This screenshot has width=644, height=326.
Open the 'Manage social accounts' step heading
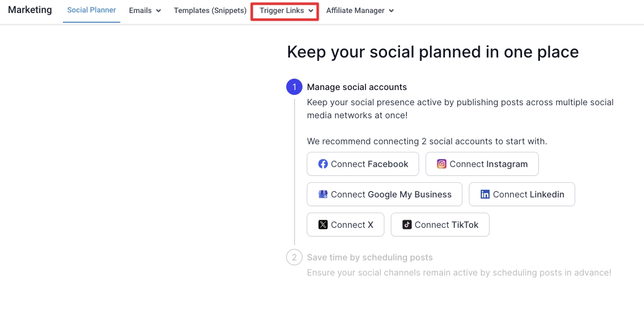click(357, 87)
